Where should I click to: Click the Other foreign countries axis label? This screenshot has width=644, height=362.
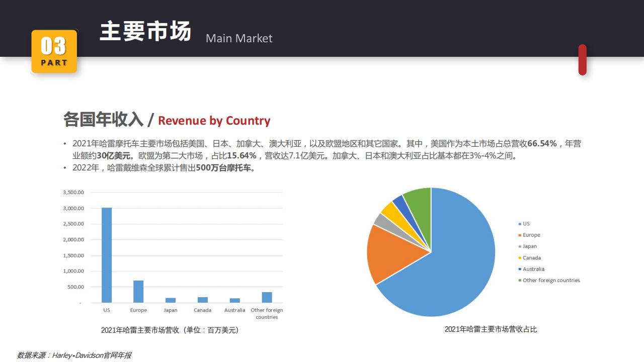(267, 313)
